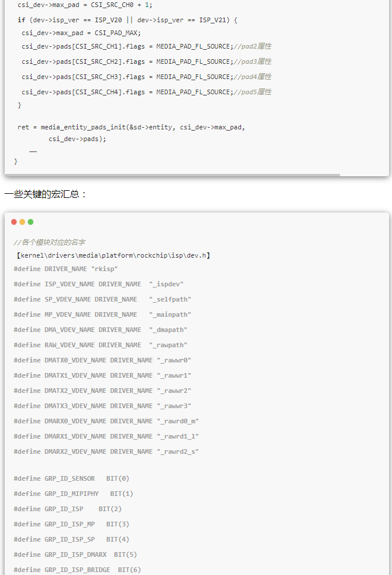Click the MP_VDEV_NAME "_mainpath" define line
The height and width of the screenshot is (575, 392).
click(102, 314)
